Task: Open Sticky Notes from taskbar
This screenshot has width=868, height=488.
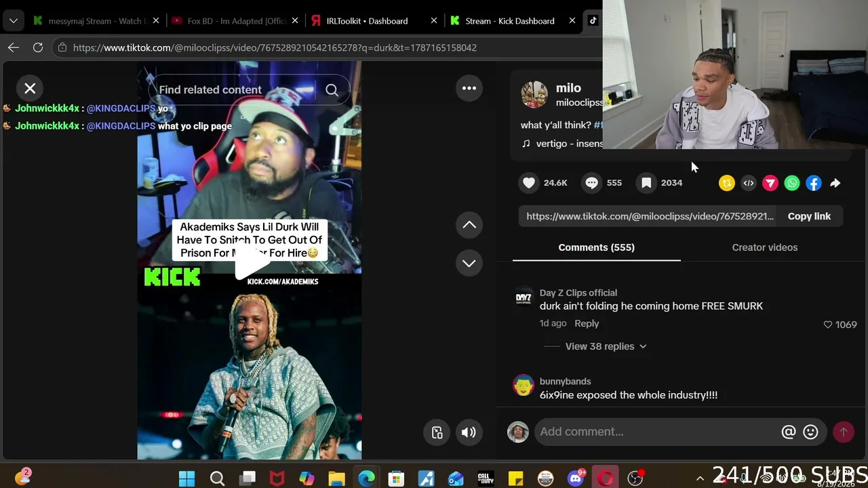Action: click(x=515, y=479)
